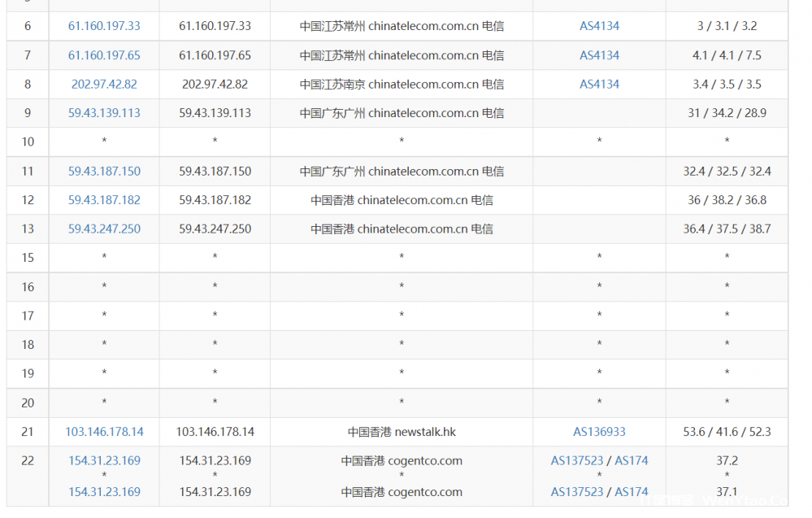Open the 103.146.178.14 link in hop 21
Image resolution: width=812 pixels, height=518 pixels.
pos(103,431)
